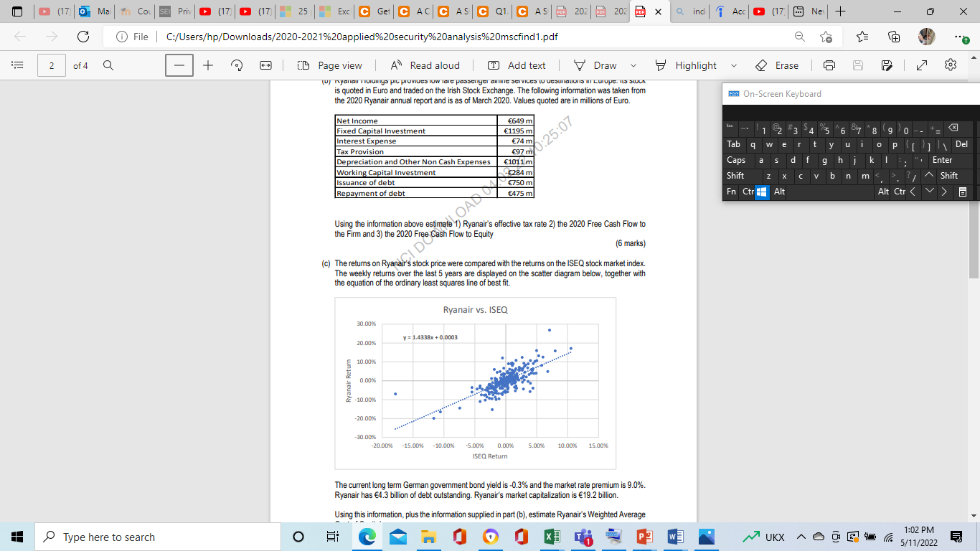The height and width of the screenshot is (551, 980).
Task: Click Tab key on the On-Screen Keyboard
Action: (734, 144)
